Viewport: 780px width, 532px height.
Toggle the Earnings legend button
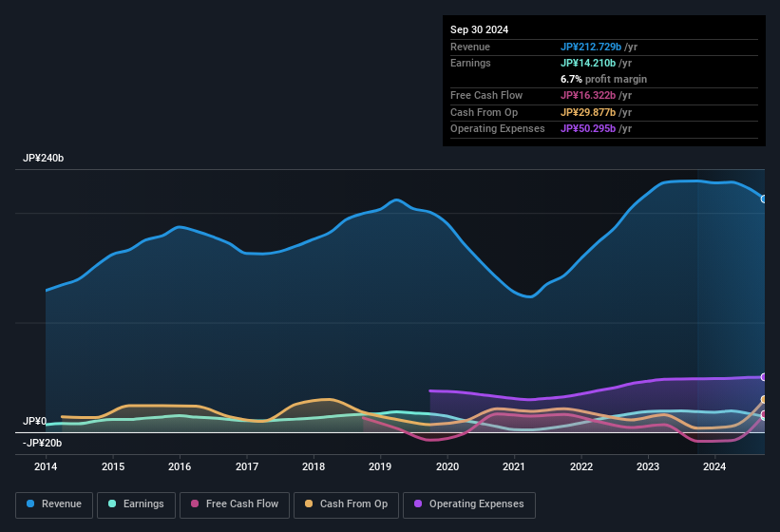coord(136,504)
